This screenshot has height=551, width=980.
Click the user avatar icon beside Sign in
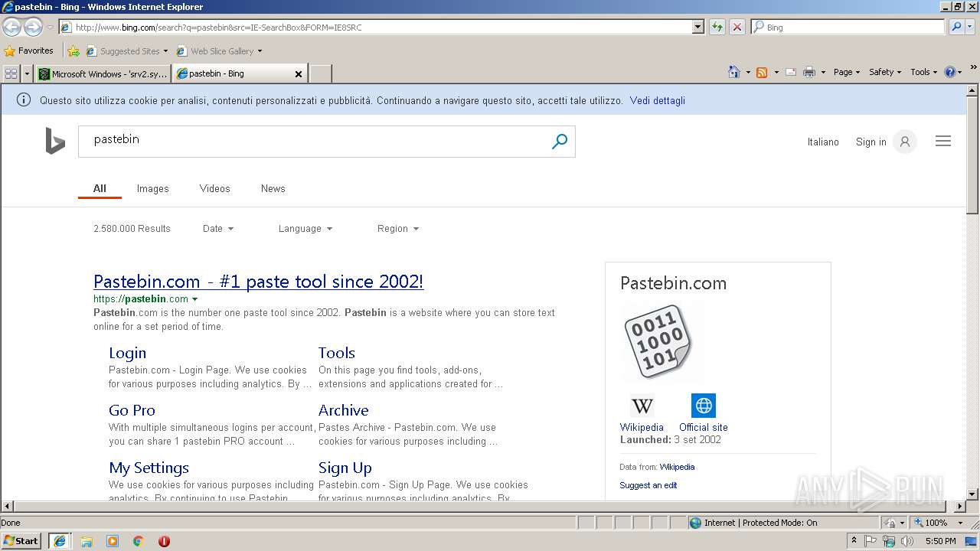tap(905, 142)
